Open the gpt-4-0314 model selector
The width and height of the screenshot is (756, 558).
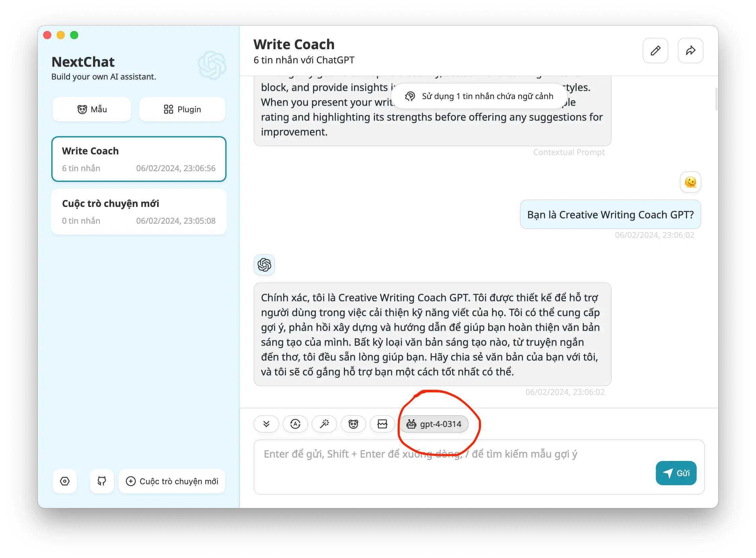[434, 424]
